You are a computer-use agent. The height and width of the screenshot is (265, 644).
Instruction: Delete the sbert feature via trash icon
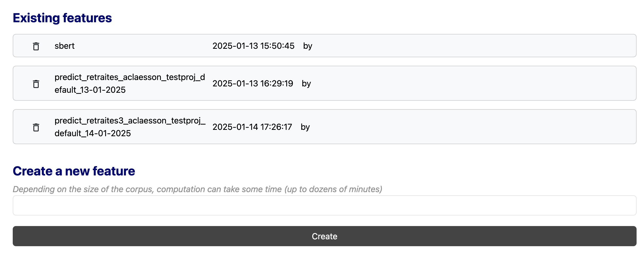coord(36,46)
